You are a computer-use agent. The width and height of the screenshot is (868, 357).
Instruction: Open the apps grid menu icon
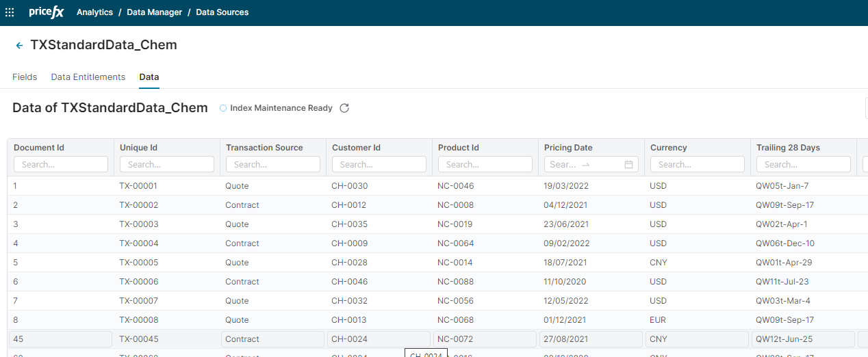[x=10, y=12]
